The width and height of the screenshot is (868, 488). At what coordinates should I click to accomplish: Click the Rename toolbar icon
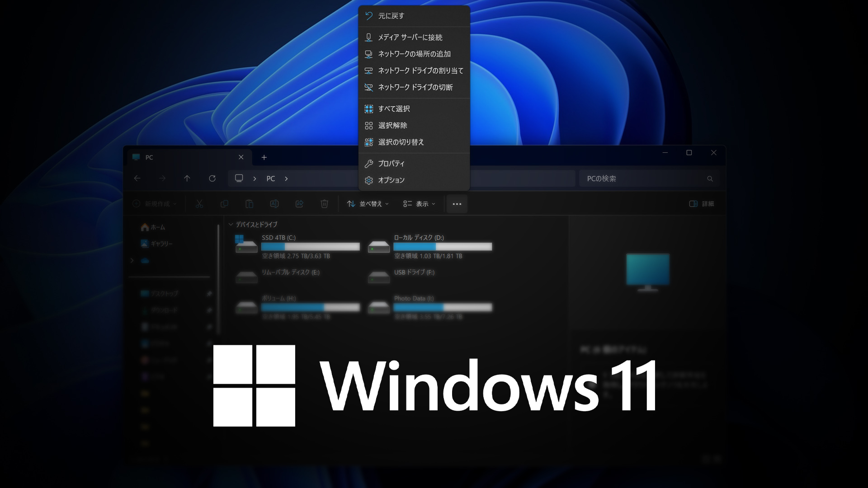pos(274,204)
